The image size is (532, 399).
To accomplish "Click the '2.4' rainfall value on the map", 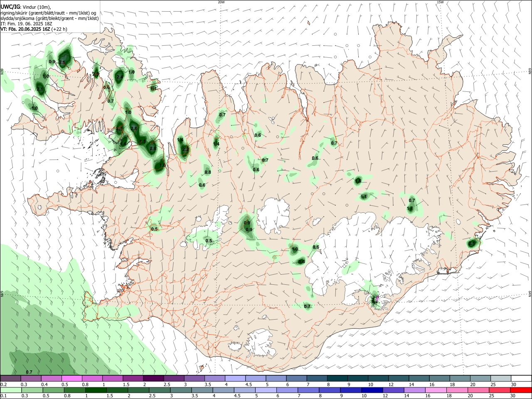I will pyautogui.click(x=120, y=77).
